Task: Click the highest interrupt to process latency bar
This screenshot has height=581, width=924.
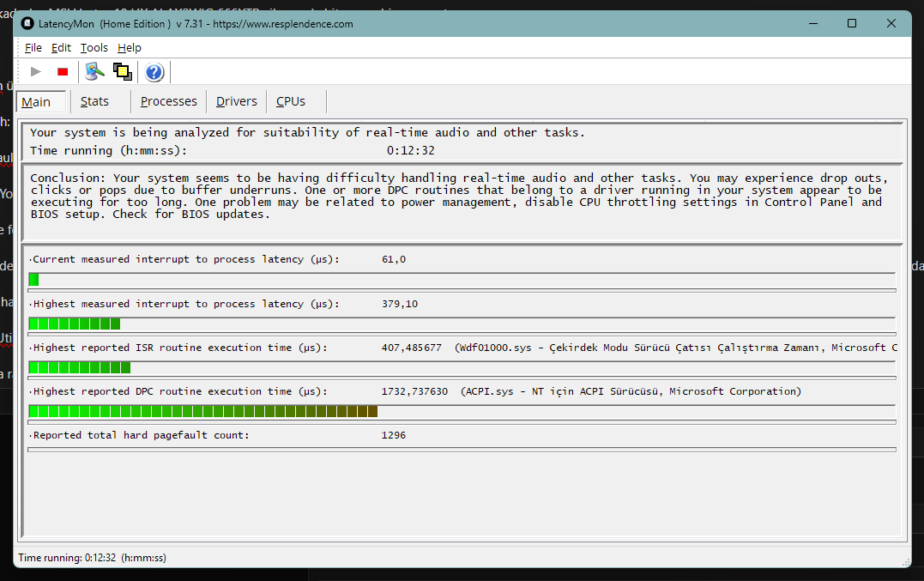Action: click(462, 324)
